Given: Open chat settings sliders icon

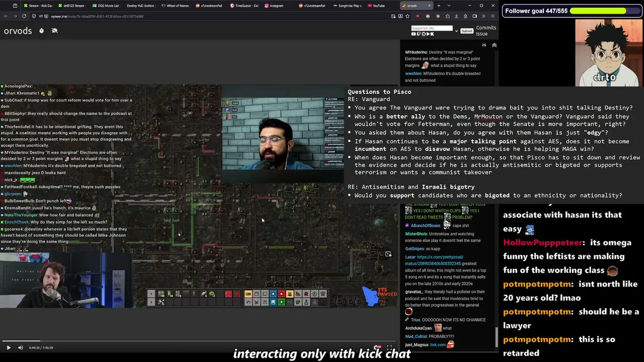Looking at the screenshot, I should point(484,45).
